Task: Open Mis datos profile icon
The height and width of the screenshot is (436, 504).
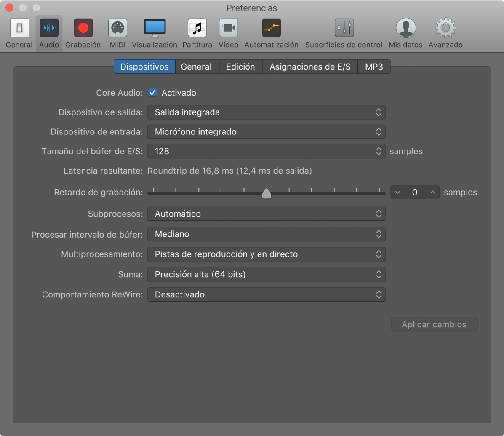Action: pos(405,28)
